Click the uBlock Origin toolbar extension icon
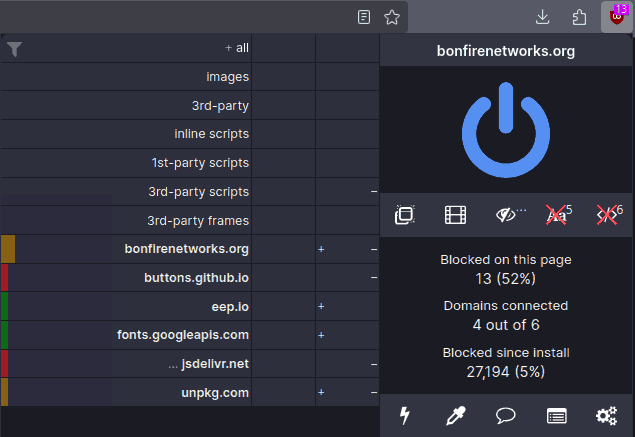 tap(617, 17)
